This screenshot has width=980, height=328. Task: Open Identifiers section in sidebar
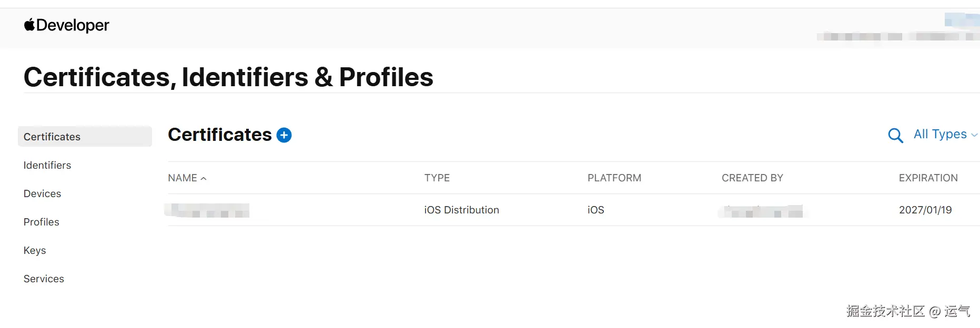[47, 165]
